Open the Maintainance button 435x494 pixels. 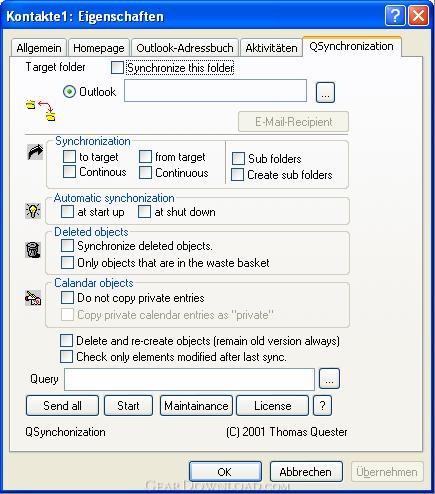[196, 406]
